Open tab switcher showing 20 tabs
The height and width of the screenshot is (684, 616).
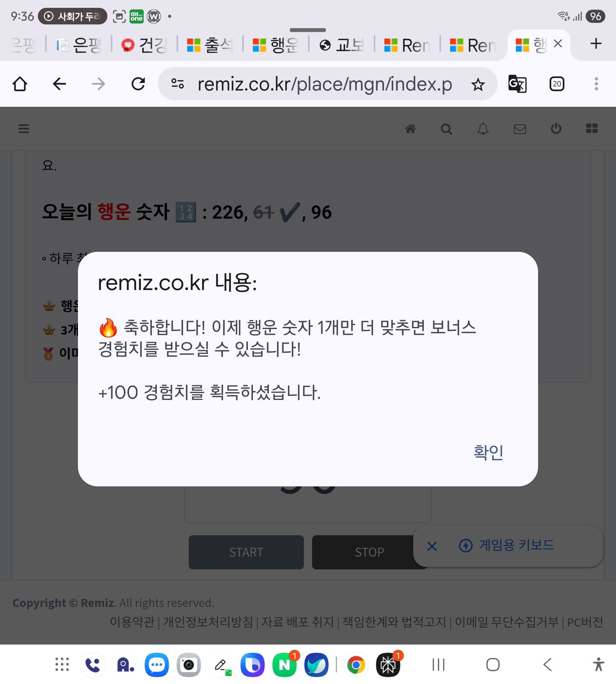(x=557, y=84)
